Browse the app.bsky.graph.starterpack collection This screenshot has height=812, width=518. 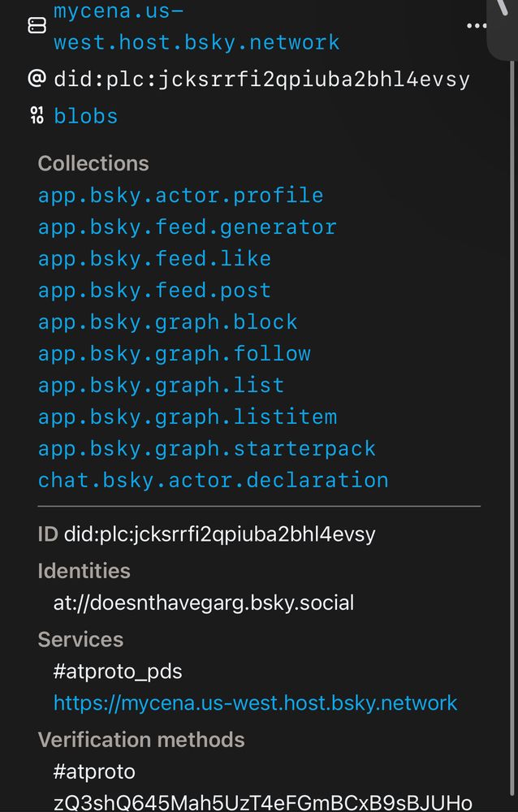tap(206, 449)
